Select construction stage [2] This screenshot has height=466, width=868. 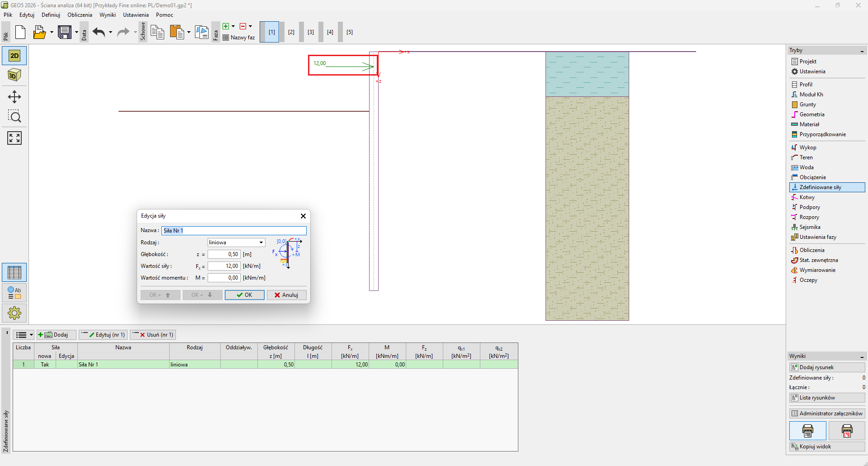tap(291, 32)
